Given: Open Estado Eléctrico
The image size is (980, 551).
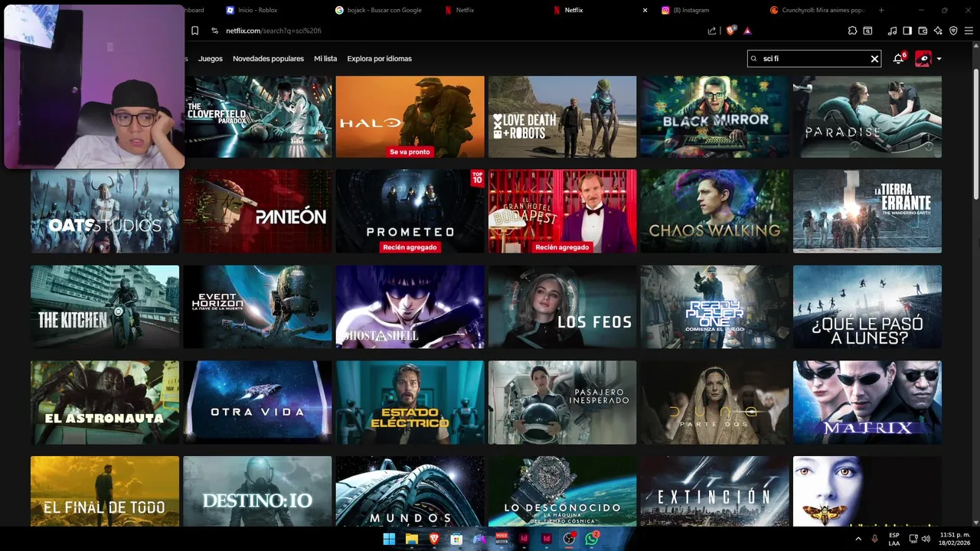Looking at the screenshot, I should point(410,403).
